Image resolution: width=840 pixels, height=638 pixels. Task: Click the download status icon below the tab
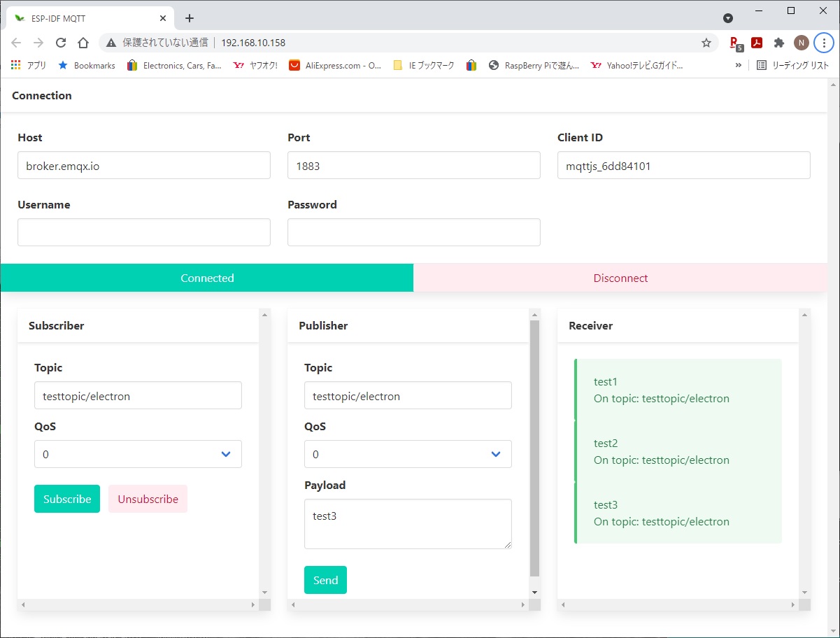click(x=727, y=18)
